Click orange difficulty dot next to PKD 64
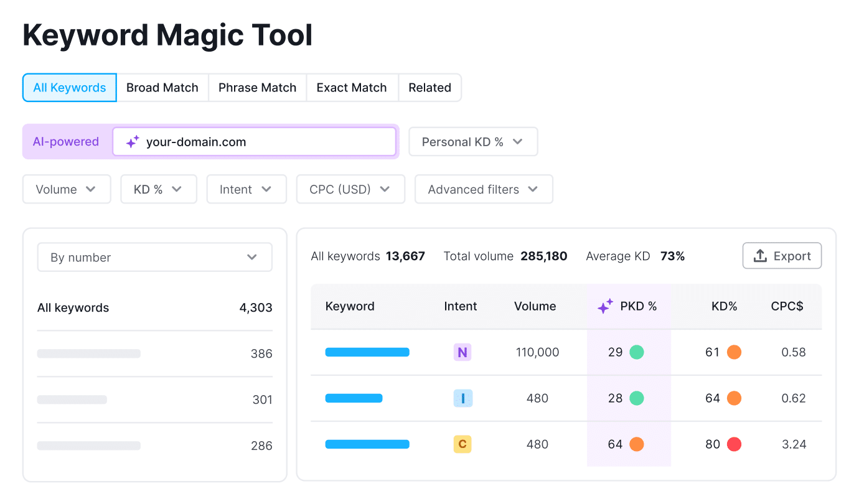This screenshot has width=859, height=504. pos(636,444)
